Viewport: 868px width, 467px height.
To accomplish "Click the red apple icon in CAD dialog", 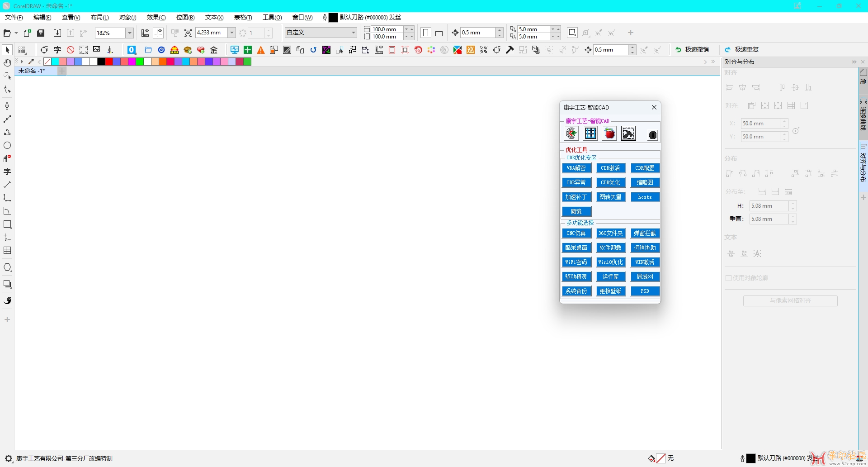I will [x=609, y=133].
